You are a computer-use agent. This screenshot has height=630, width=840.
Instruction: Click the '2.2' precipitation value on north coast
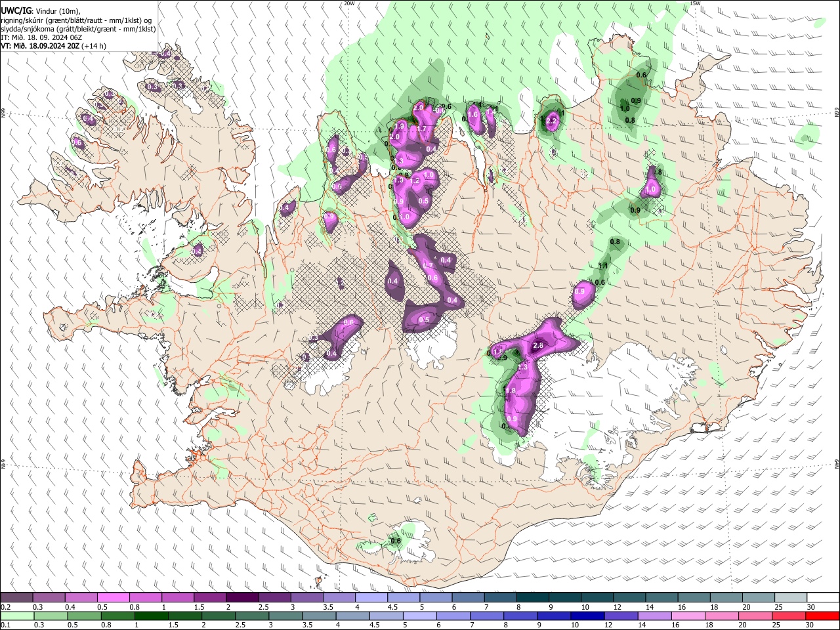point(552,121)
